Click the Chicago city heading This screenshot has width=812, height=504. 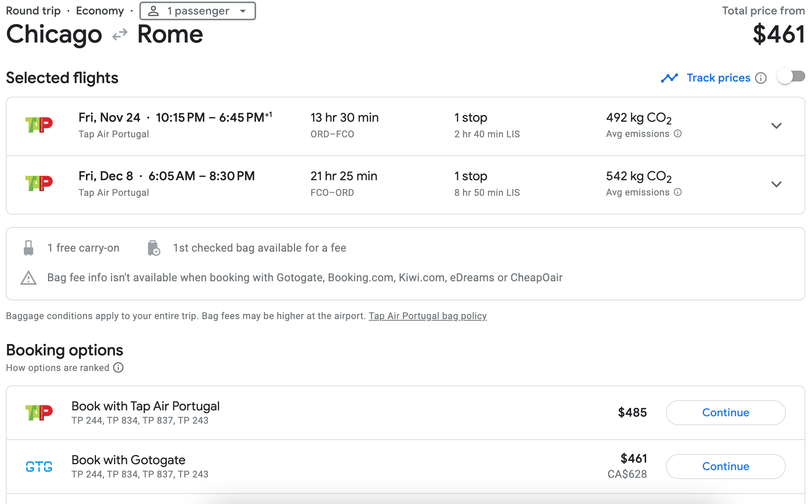[54, 34]
